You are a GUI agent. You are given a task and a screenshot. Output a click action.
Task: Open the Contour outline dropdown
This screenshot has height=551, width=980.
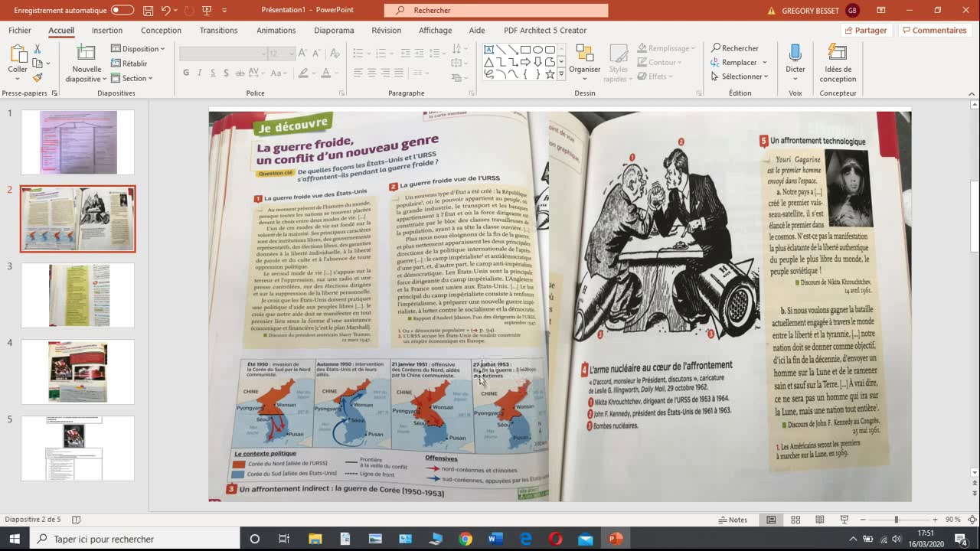pos(661,63)
